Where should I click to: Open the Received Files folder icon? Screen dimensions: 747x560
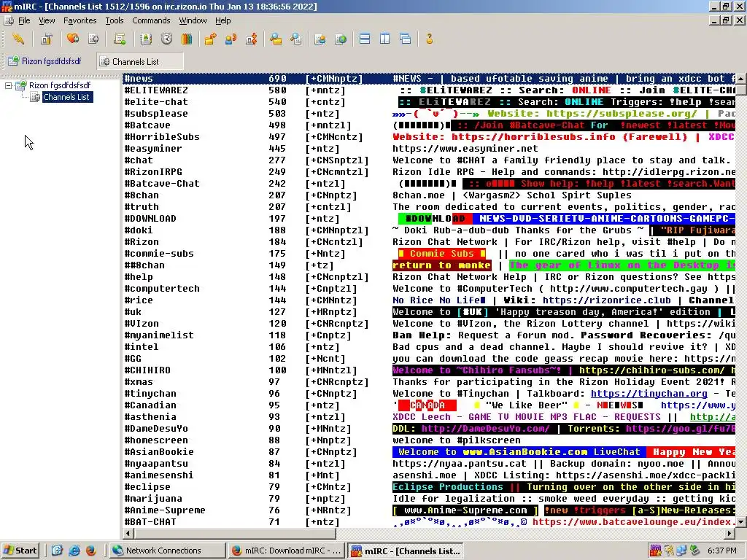pos(275,39)
